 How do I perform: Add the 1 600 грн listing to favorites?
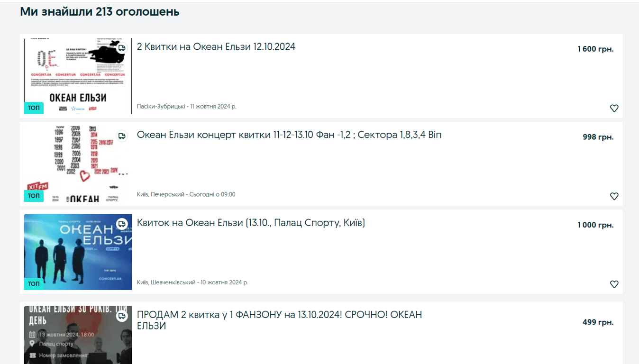point(614,108)
